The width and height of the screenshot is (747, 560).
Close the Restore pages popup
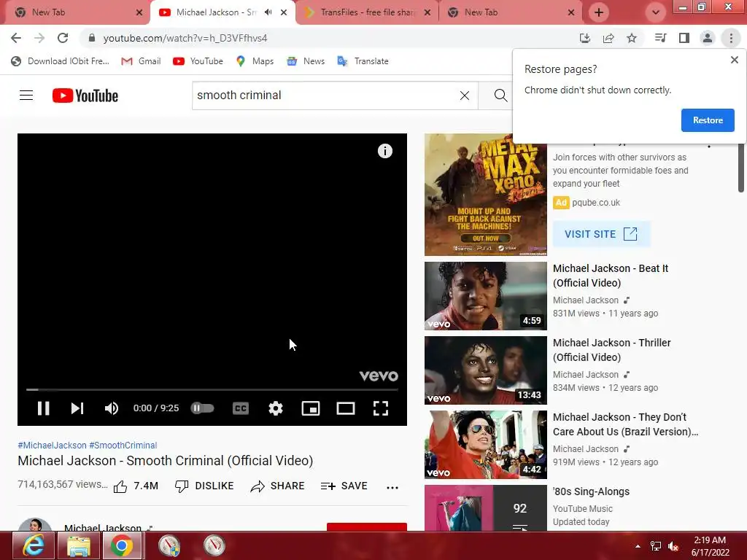click(734, 60)
